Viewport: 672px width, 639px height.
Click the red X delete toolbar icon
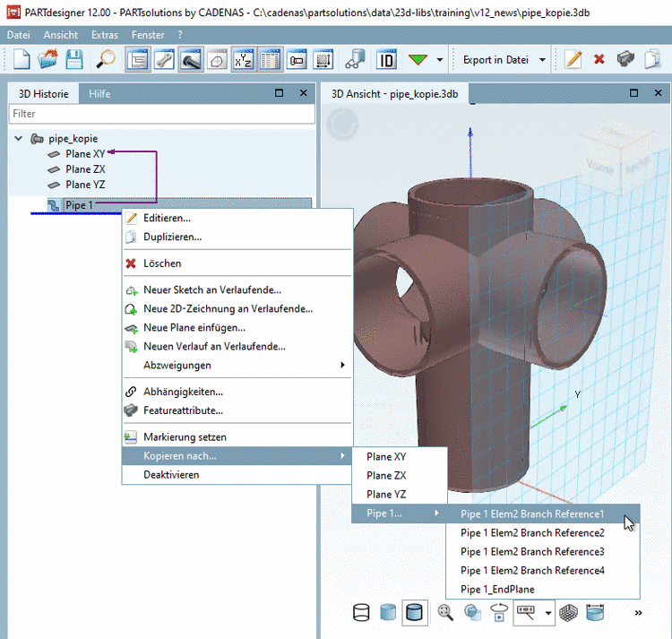pos(599,59)
